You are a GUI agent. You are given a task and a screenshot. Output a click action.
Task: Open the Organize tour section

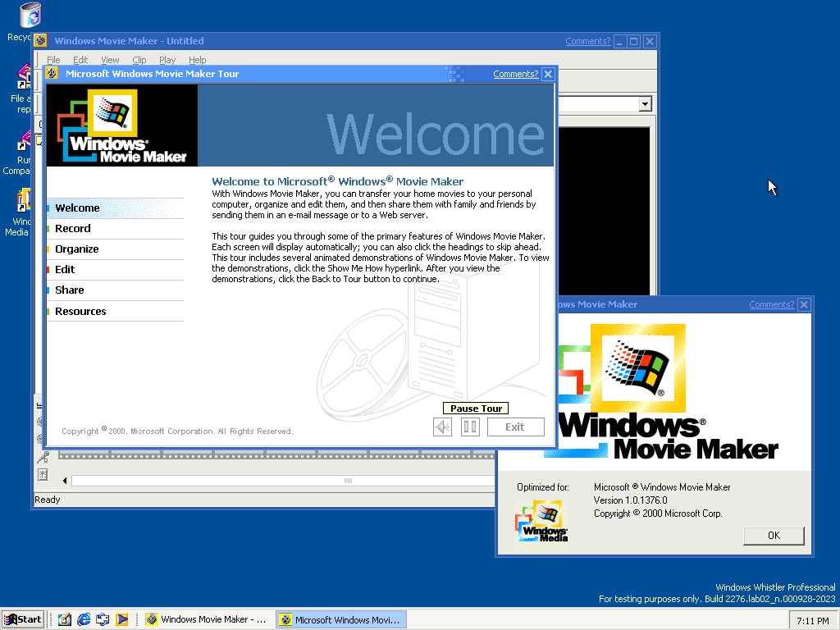[115, 249]
